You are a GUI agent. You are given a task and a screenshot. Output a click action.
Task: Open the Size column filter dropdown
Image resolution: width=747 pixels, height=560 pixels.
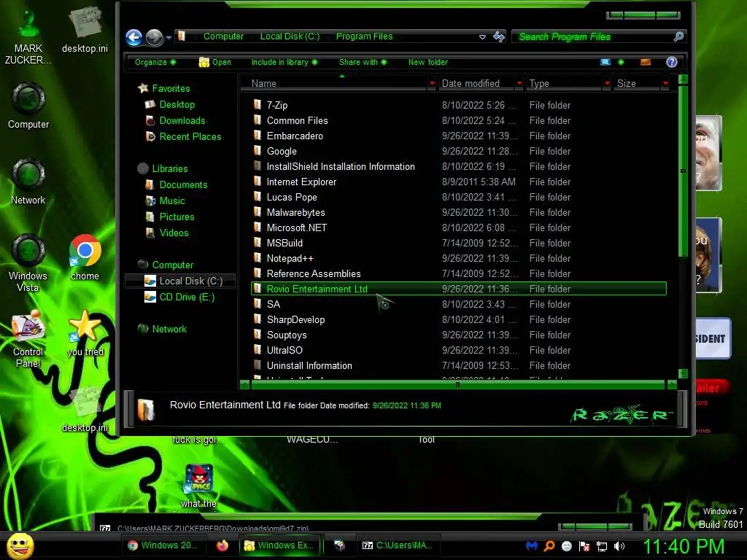pos(665,83)
